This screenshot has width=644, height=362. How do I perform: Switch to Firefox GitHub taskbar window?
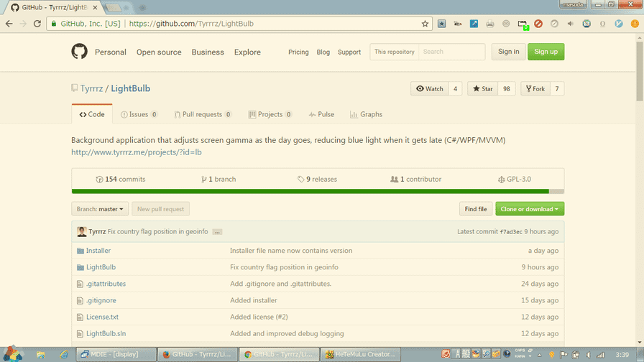pos(199,354)
